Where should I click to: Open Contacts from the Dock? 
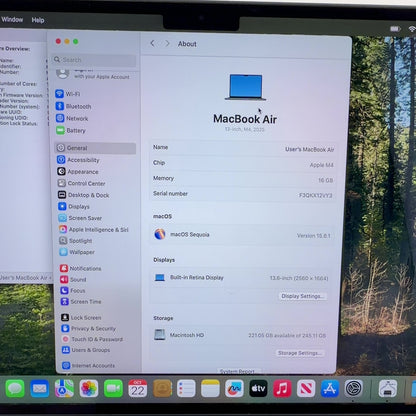tap(162, 389)
